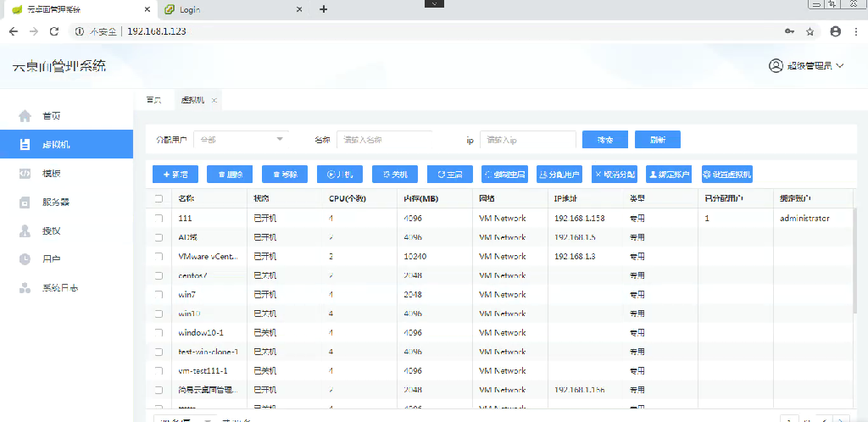The image size is (868, 422).
Task: Click the 云桌面管理系统 header title
Action: tap(59, 66)
